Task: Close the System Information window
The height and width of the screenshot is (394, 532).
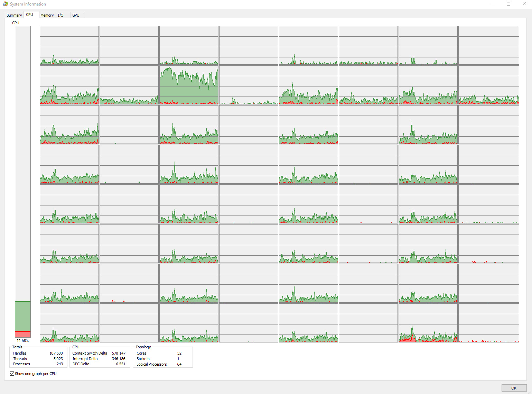Action: [524, 4]
